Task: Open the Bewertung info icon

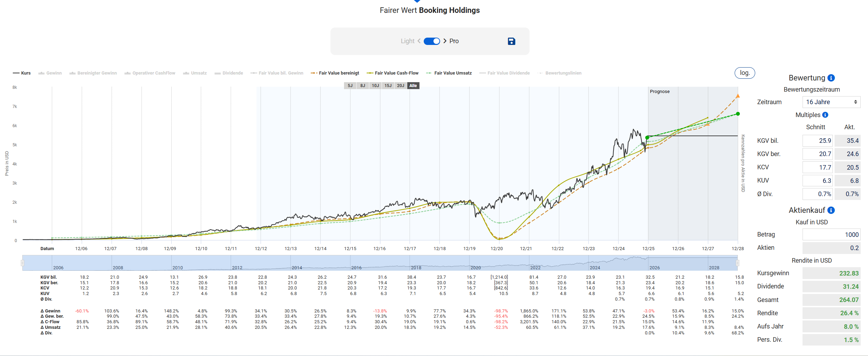Action: point(831,78)
